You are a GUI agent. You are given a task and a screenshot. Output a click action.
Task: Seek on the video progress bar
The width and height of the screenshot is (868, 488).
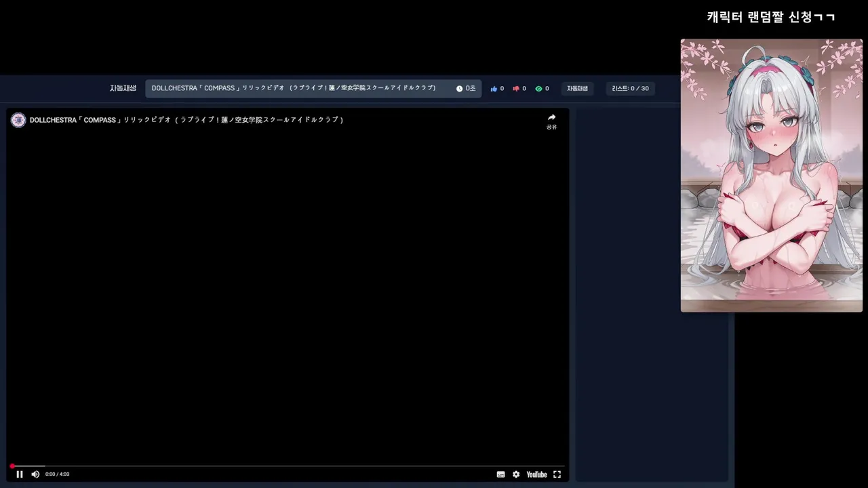click(288, 466)
